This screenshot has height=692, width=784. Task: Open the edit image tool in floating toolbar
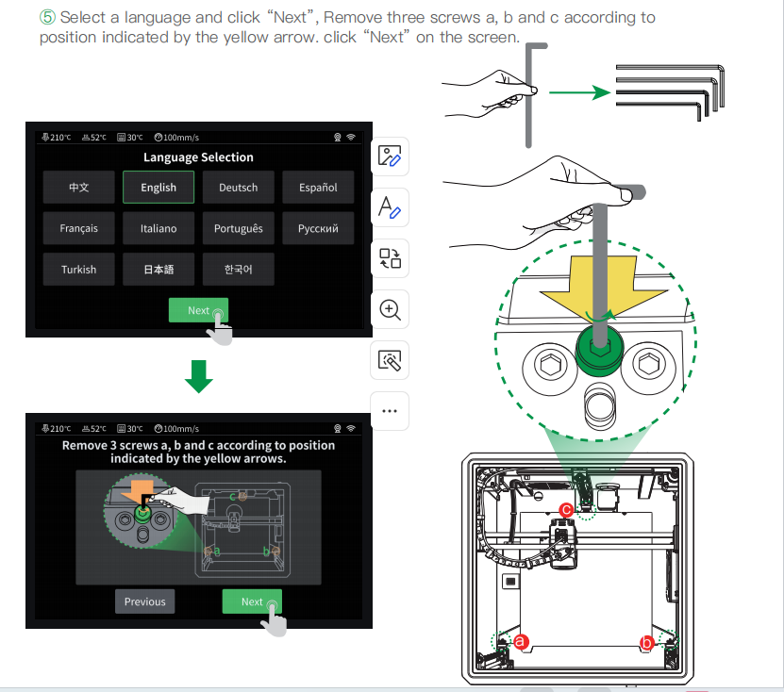point(391,157)
